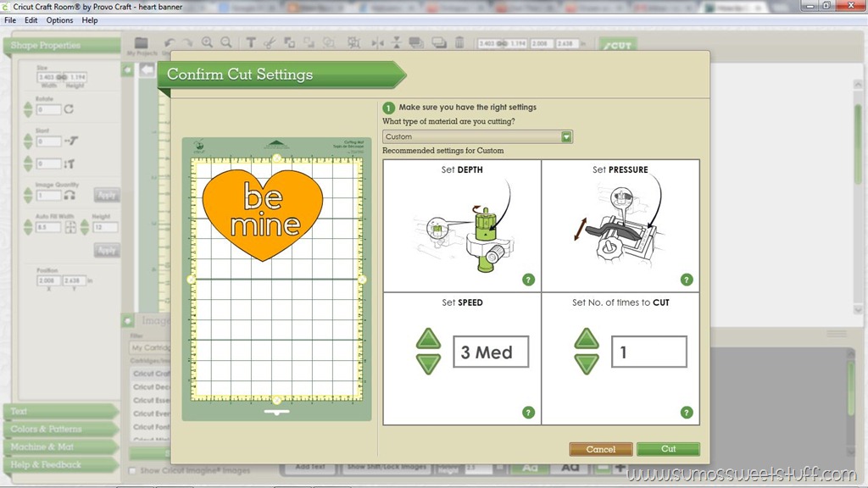Image resolution: width=868 pixels, height=488 pixels.
Task: Click the speed value field showing 3 Med
Action: pos(491,352)
